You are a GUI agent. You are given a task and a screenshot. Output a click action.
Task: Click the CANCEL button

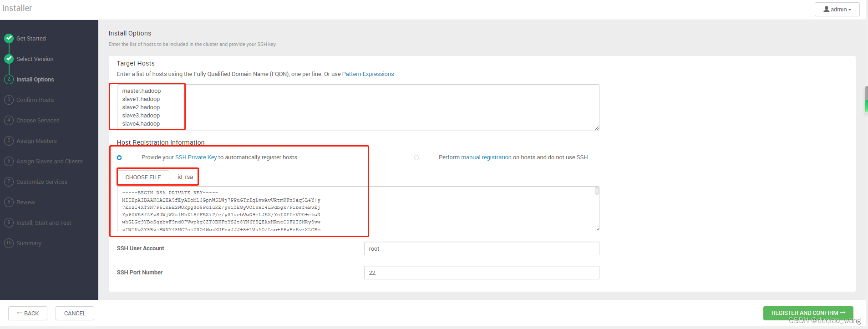tap(75, 313)
